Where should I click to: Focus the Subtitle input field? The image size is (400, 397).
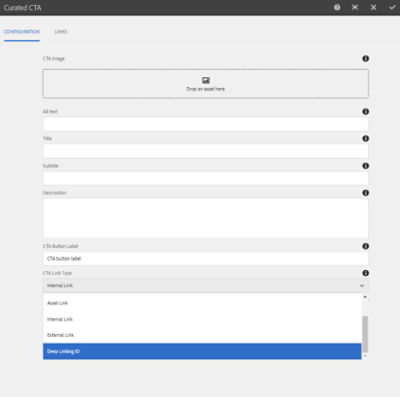point(206,178)
